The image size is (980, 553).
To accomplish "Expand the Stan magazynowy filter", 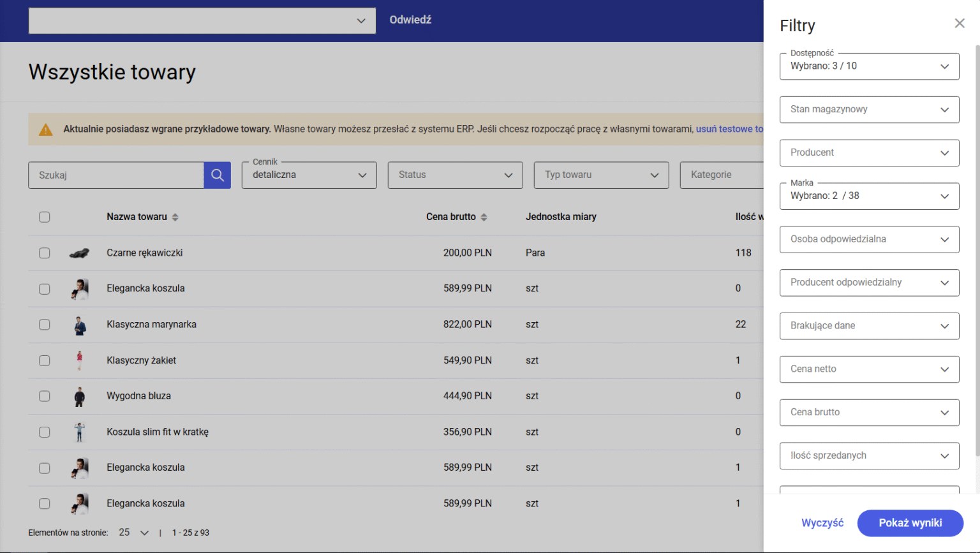I will coord(869,110).
